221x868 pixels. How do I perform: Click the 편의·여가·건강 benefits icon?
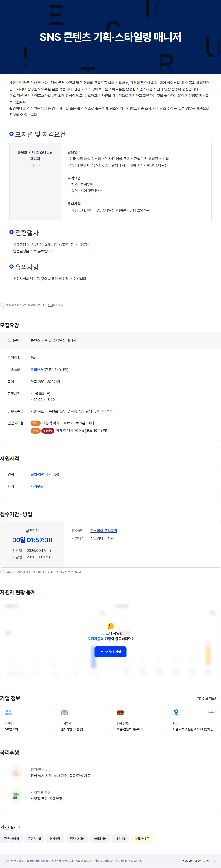(x=16, y=772)
